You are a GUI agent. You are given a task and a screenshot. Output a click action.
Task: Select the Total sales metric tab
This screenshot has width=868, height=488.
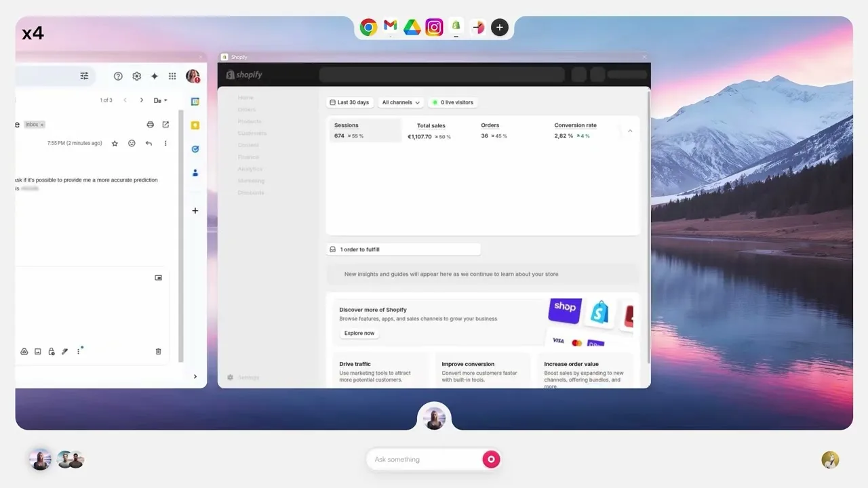(431, 131)
